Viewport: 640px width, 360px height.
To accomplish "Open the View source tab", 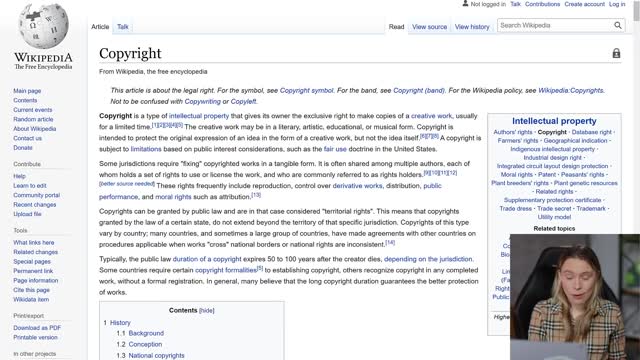I will (429, 27).
